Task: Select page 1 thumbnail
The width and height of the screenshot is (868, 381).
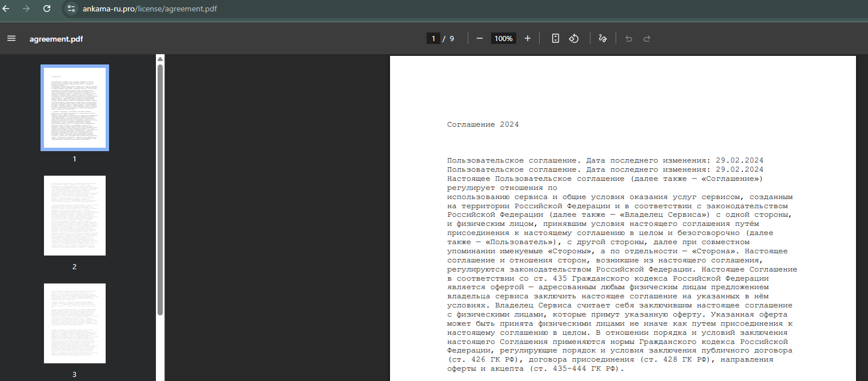Action: click(75, 108)
